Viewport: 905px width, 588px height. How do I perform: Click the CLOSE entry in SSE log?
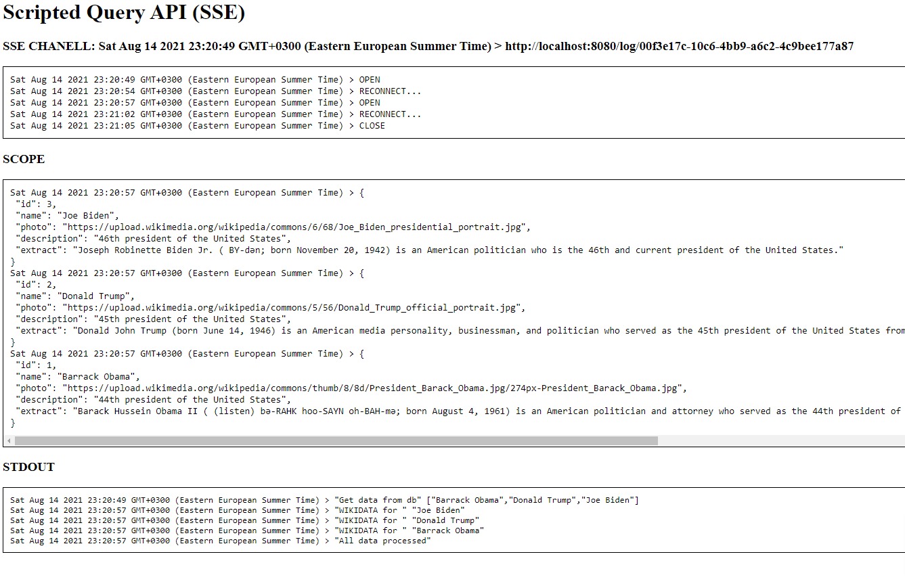197,126
